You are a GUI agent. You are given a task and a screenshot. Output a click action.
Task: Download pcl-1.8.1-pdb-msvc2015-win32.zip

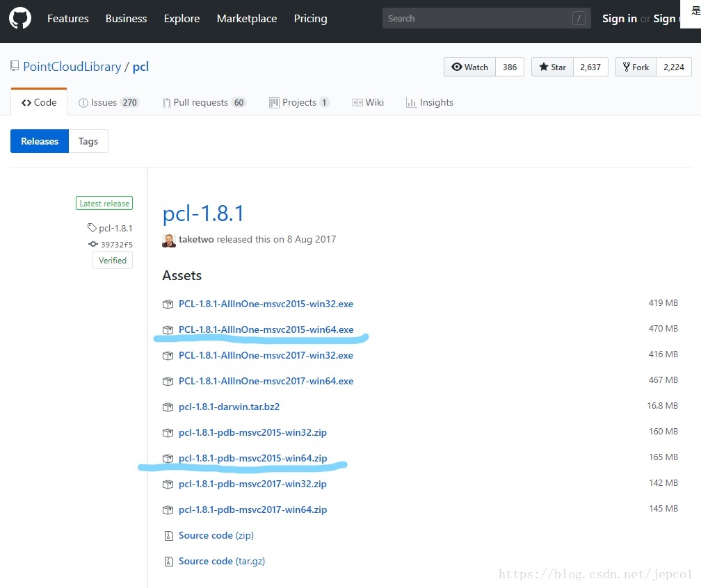pos(252,432)
